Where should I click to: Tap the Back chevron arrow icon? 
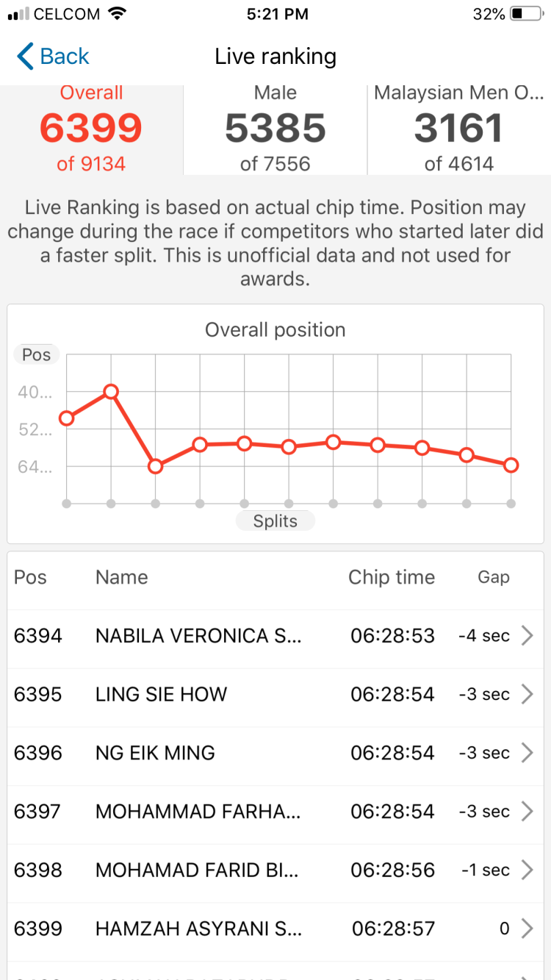tap(25, 57)
